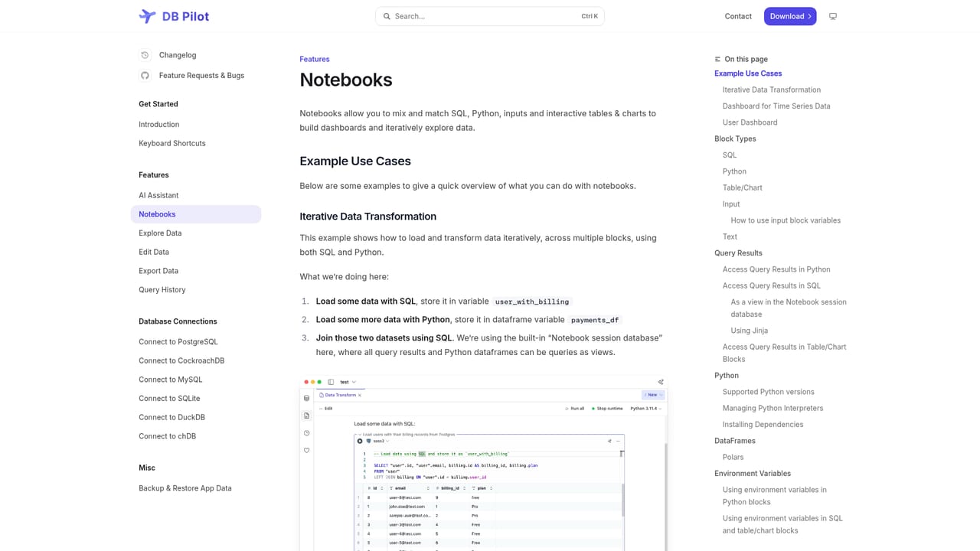The height and width of the screenshot is (551, 980).
Task: Click the inline code "payments_df"
Action: (x=594, y=320)
